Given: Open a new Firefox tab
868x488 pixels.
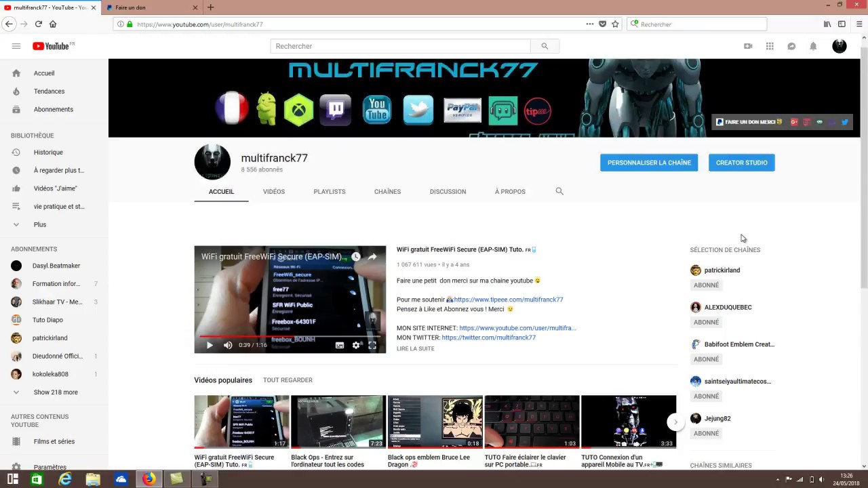Looking at the screenshot, I should pyautogui.click(x=210, y=7).
